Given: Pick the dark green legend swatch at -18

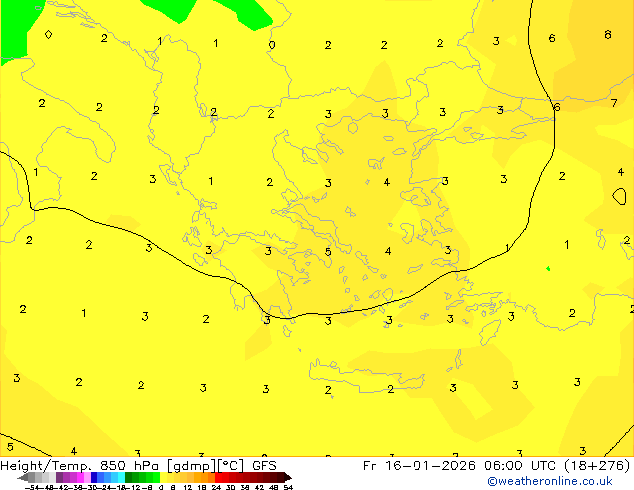Looking at the screenshot, I should [x=129, y=477].
